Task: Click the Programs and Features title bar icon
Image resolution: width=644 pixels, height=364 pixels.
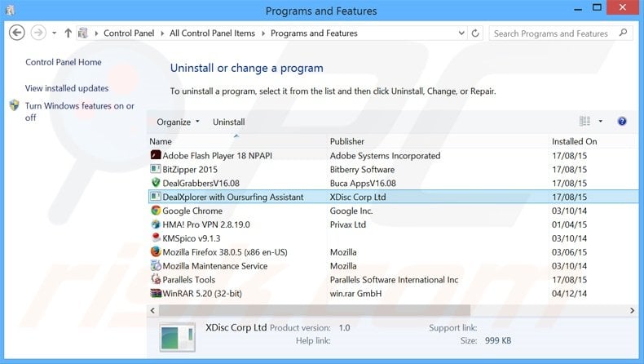Action: coord(11,10)
